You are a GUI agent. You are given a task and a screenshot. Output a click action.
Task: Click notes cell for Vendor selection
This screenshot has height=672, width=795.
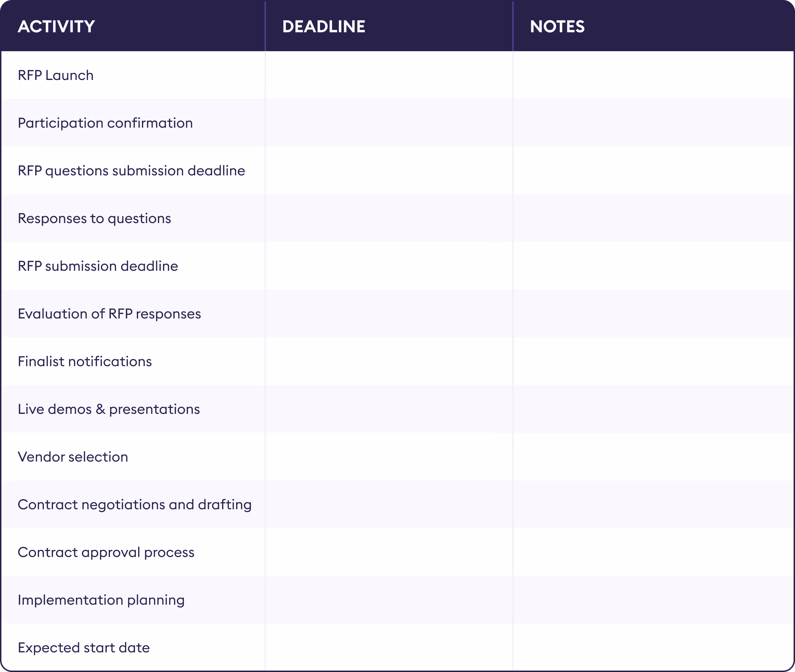(x=654, y=457)
